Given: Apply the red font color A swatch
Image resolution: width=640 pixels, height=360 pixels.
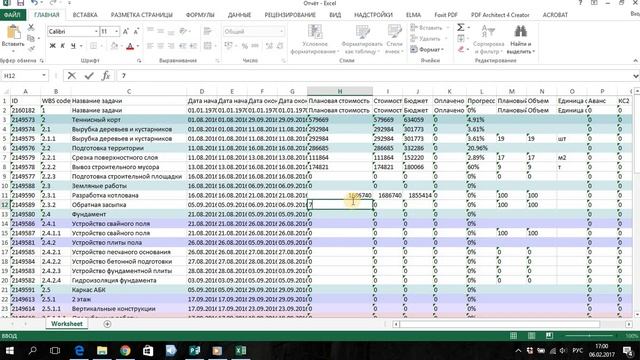Looking at the screenshot, I should click(x=130, y=46).
